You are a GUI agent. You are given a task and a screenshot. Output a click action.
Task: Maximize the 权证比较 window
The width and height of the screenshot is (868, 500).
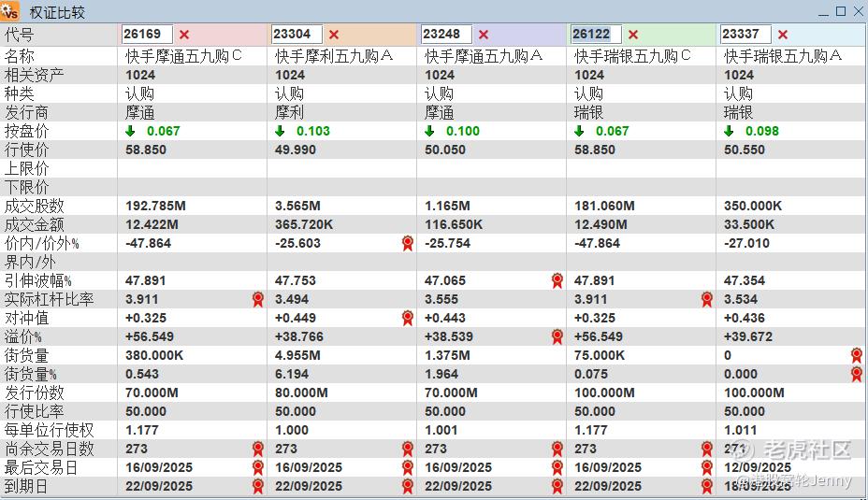pyautogui.click(x=841, y=11)
